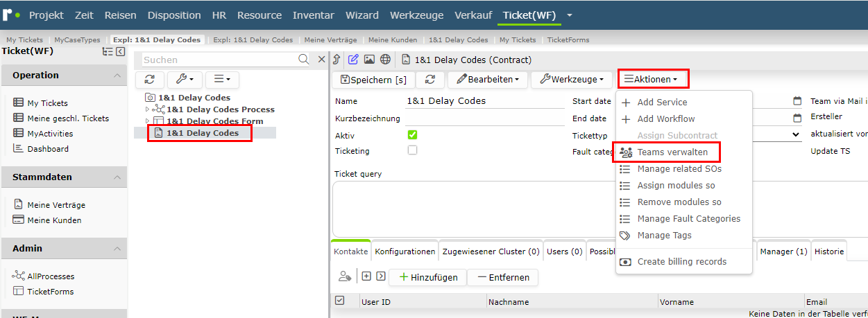Open the tree list menu dropdown
Viewport: 868px width, 318px height.
222,80
